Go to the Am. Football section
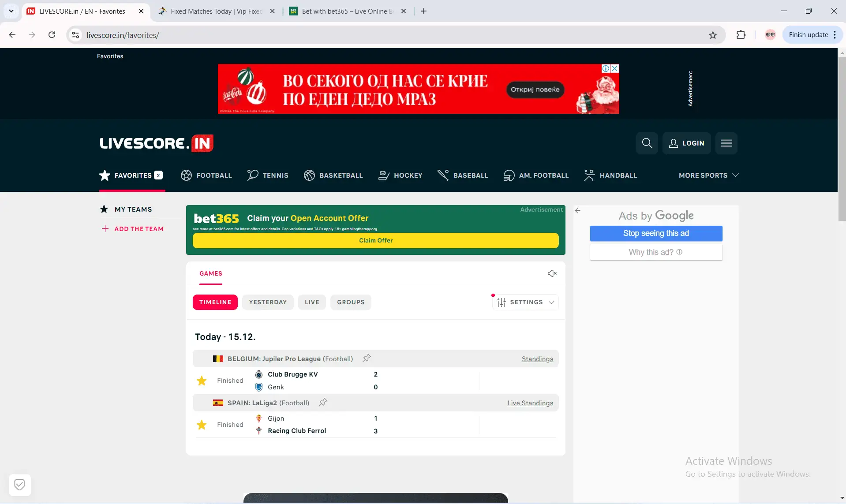Viewport: 846px width, 504px height. [x=536, y=175]
